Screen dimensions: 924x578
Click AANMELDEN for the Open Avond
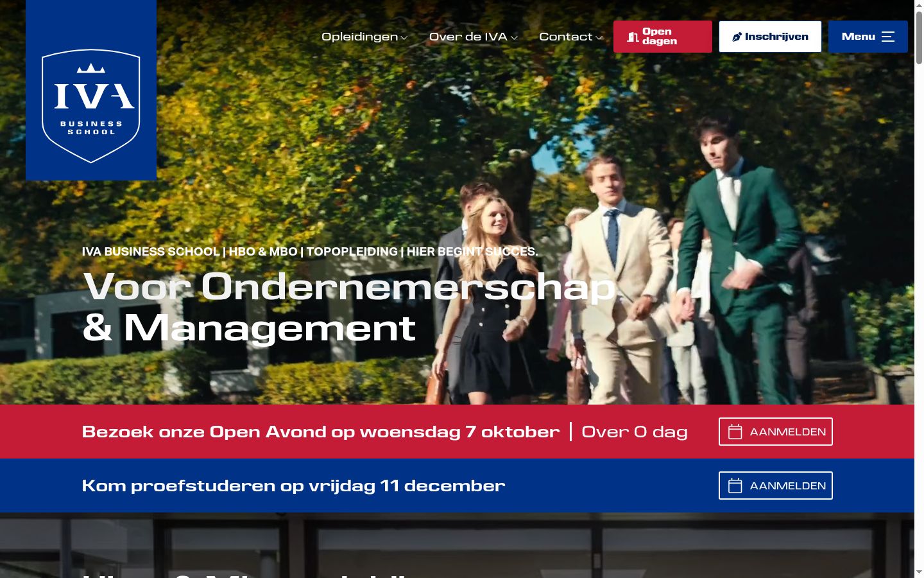(x=776, y=432)
